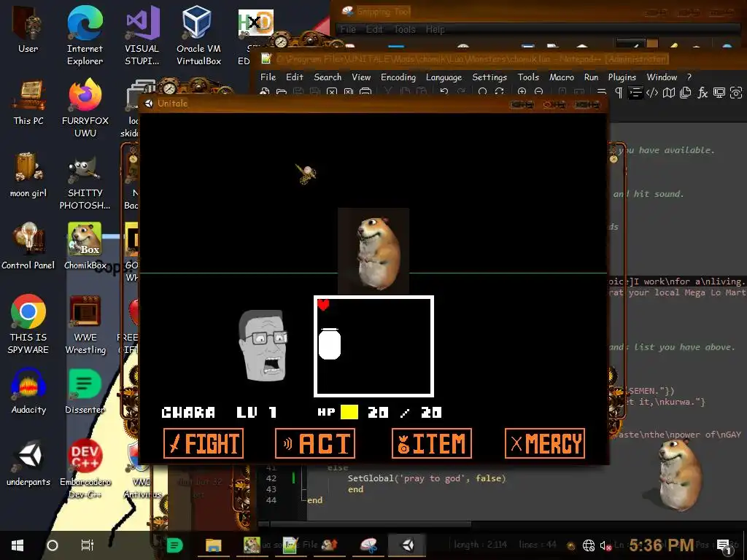747x560 pixels.
Task: Open the Tools menu in Snipping Tool
Action: [404, 29]
